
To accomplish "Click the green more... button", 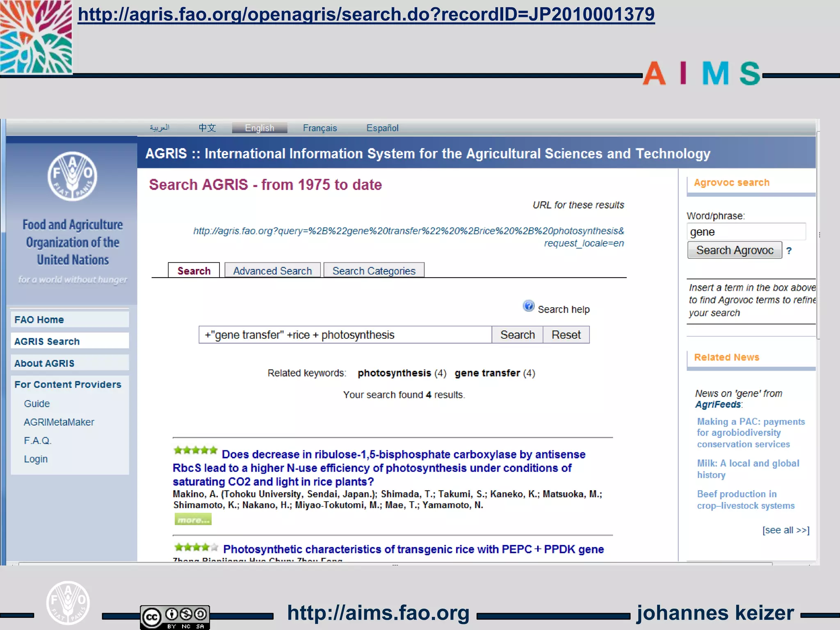I will (x=193, y=520).
